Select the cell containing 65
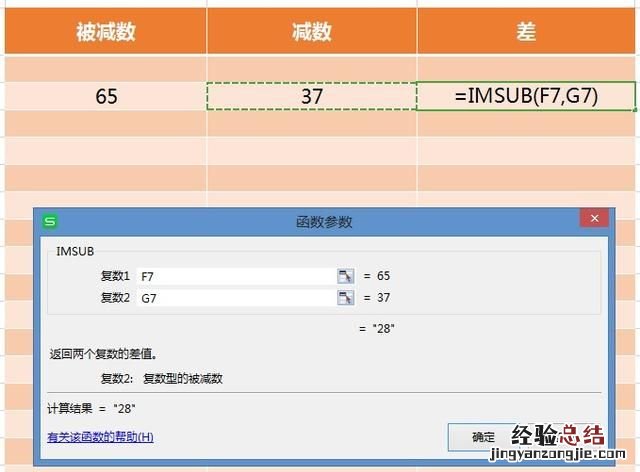Image resolution: width=640 pixels, height=472 pixels. [x=106, y=97]
